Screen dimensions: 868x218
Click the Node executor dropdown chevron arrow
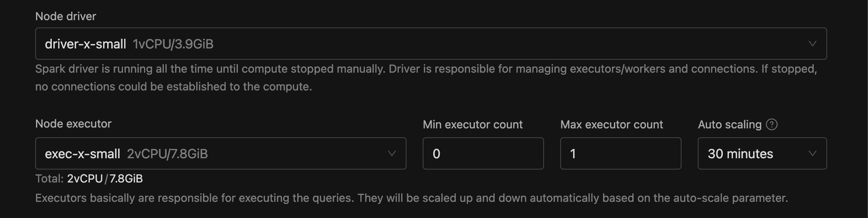[x=392, y=153]
